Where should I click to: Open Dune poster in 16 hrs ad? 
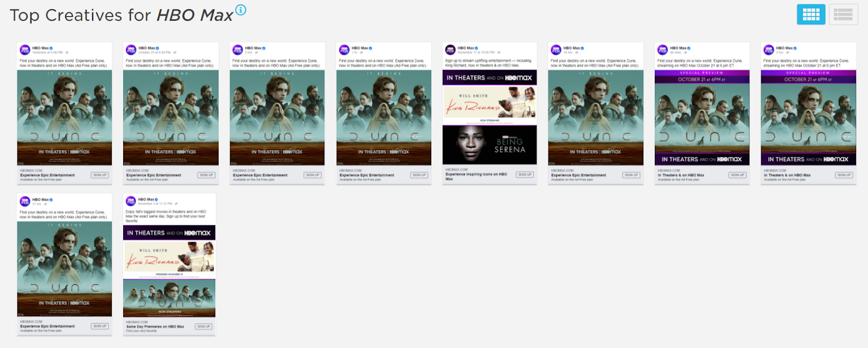tap(596, 117)
